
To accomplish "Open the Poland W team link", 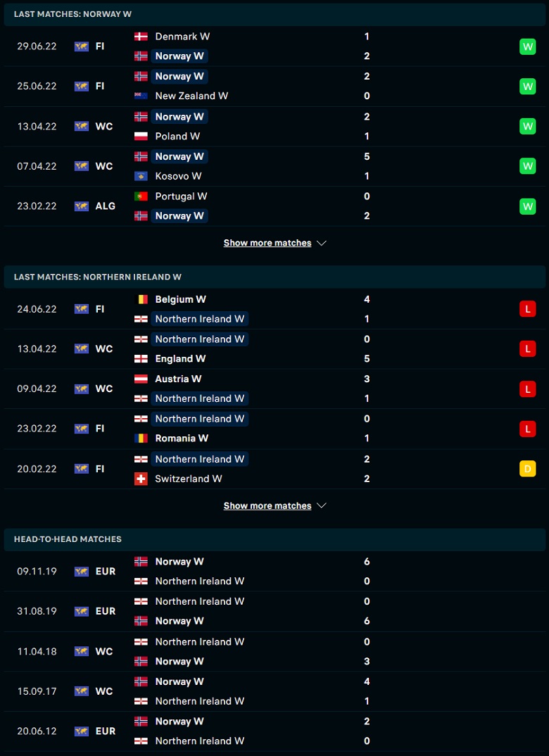I will 177,136.
